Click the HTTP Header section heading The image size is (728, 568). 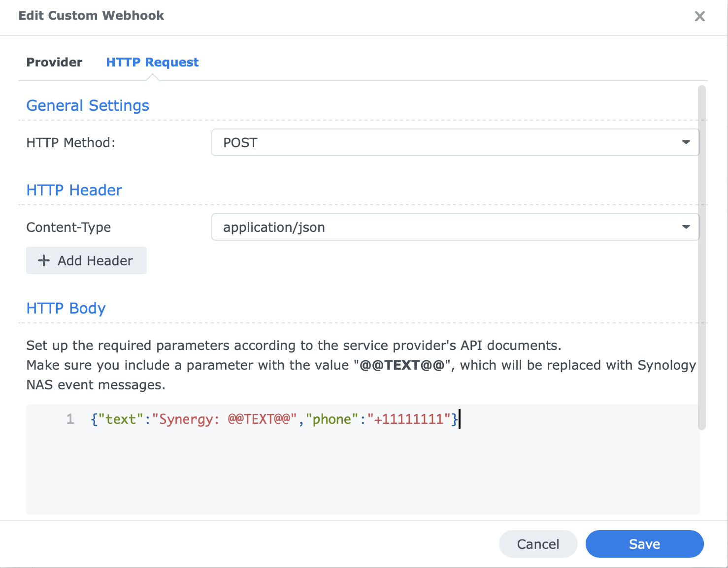[x=74, y=190]
